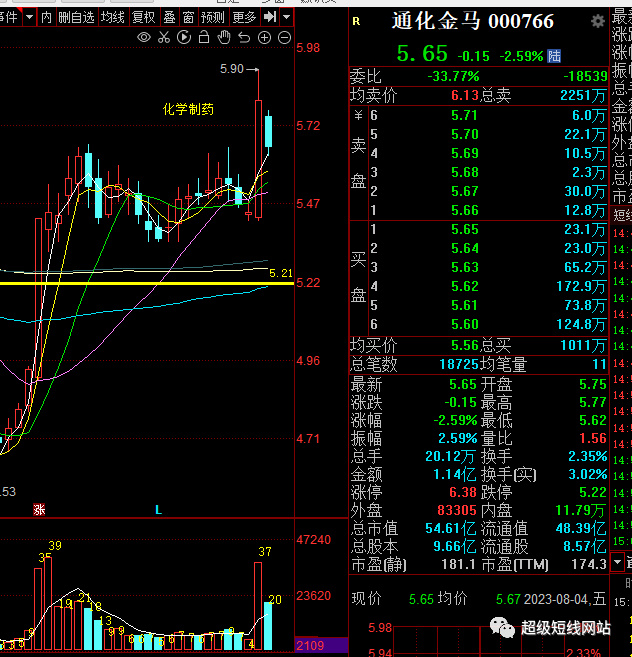Click the 预测 forecast button
Image resolution: width=632 pixels, height=657 pixels.
click(x=213, y=17)
